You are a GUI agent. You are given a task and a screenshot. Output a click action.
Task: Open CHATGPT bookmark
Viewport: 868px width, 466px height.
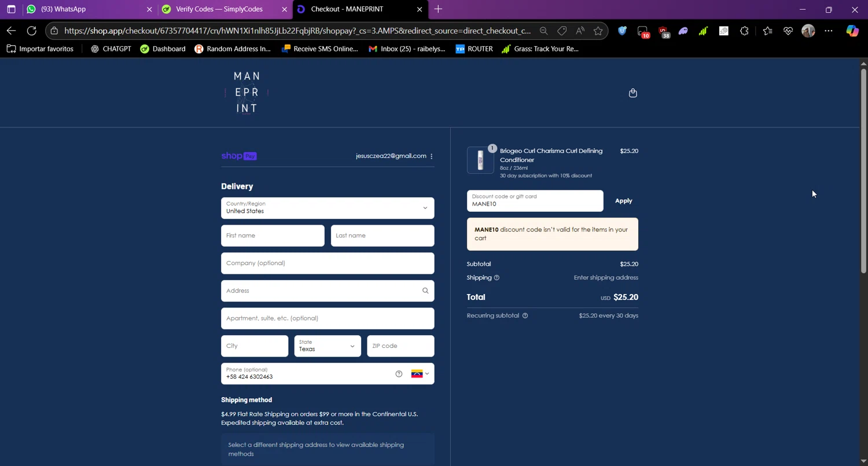coord(111,49)
